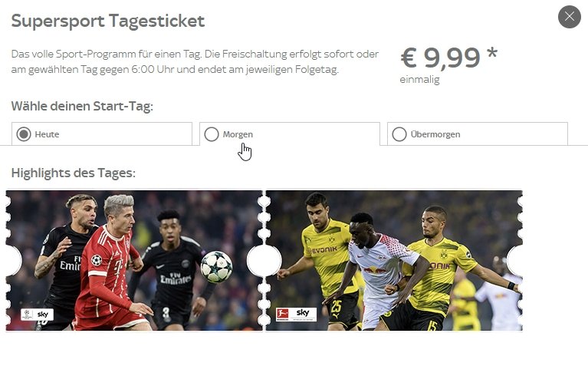Click the € 9,99 price text
The width and height of the screenshot is (588, 366).
click(440, 58)
